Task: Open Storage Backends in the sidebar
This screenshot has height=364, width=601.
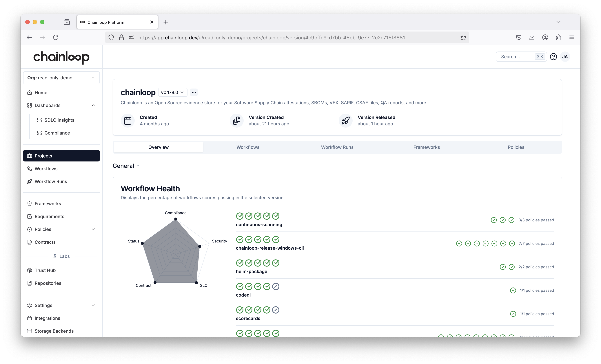Action: (61, 331)
